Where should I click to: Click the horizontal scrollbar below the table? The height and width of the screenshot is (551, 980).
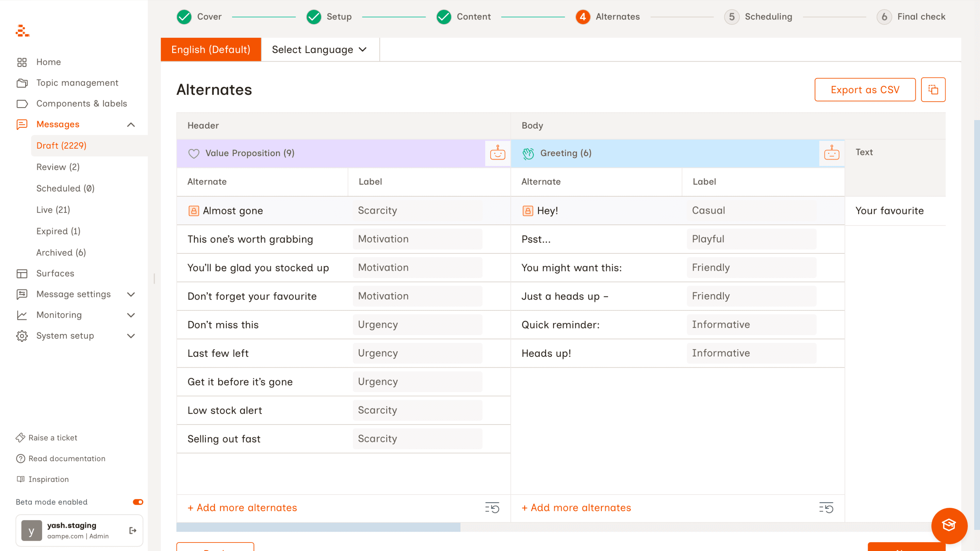pyautogui.click(x=318, y=527)
